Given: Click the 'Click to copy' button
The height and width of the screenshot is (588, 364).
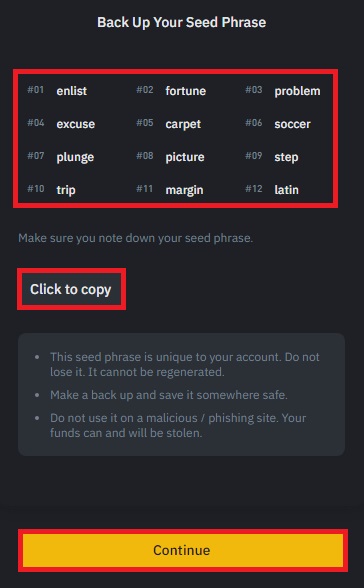Looking at the screenshot, I should 71,289.
